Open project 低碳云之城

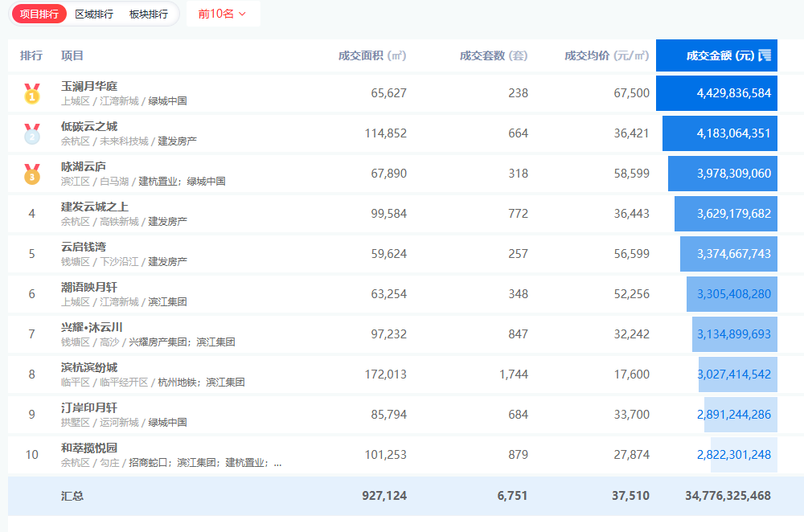tap(89, 126)
